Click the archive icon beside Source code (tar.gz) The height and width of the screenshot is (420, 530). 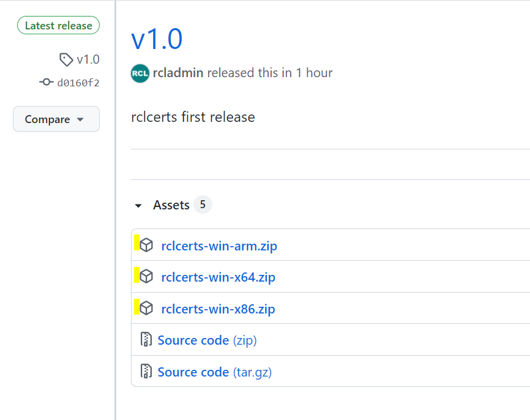click(146, 371)
